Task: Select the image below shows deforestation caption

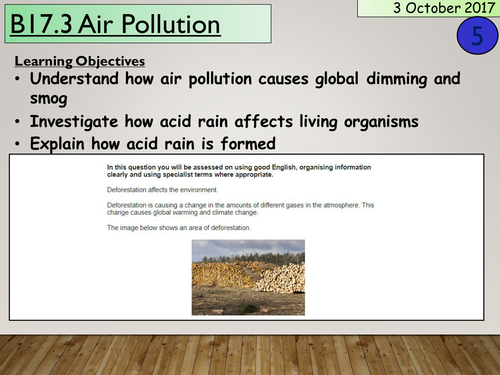Action: click(x=179, y=228)
